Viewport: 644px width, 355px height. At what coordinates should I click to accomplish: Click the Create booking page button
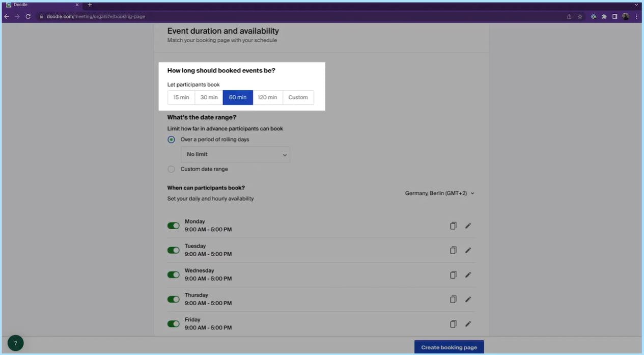tap(449, 347)
